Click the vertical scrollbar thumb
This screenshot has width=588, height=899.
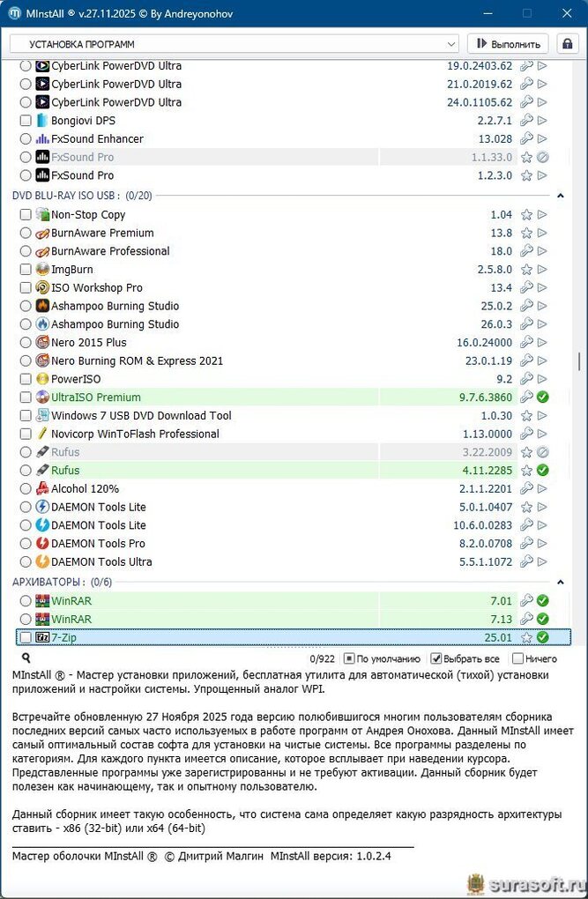click(x=579, y=361)
